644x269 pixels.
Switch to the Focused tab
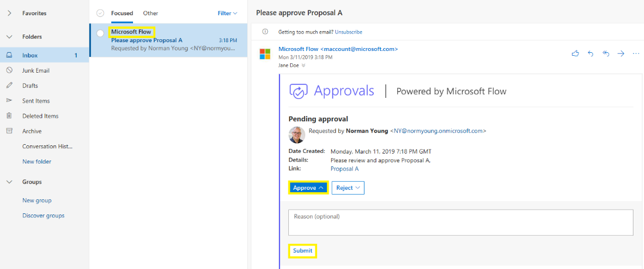pyautogui.click(x=122, y=13)
